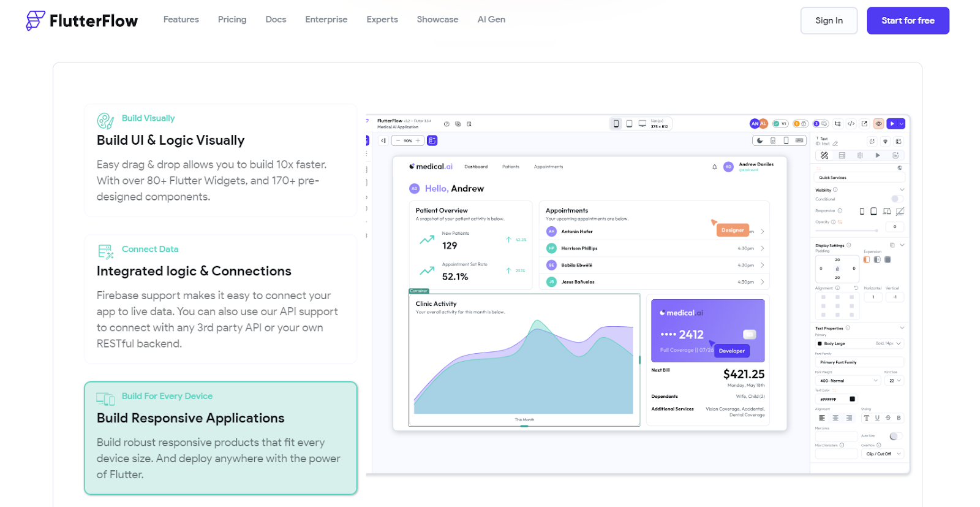Select the Build Responsive Applications card
Viewport: 980px width, 507px height.
click(221, 438)
